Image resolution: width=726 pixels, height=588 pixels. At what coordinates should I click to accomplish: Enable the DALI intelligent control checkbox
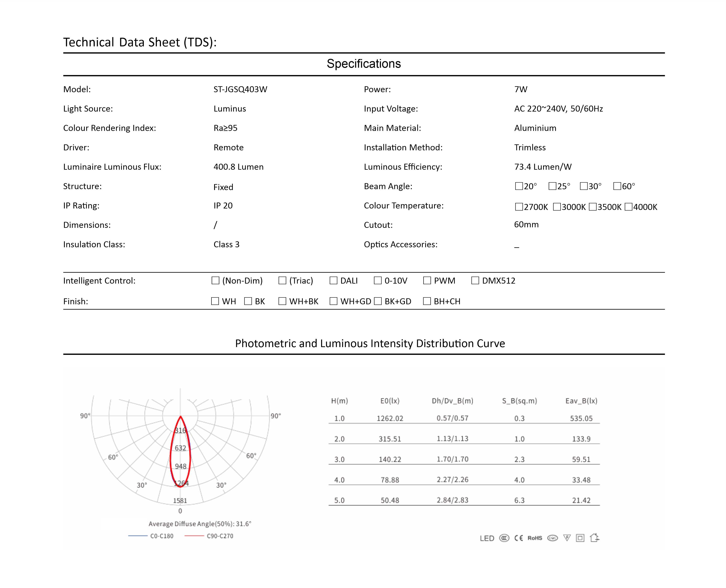pos(334,281)
